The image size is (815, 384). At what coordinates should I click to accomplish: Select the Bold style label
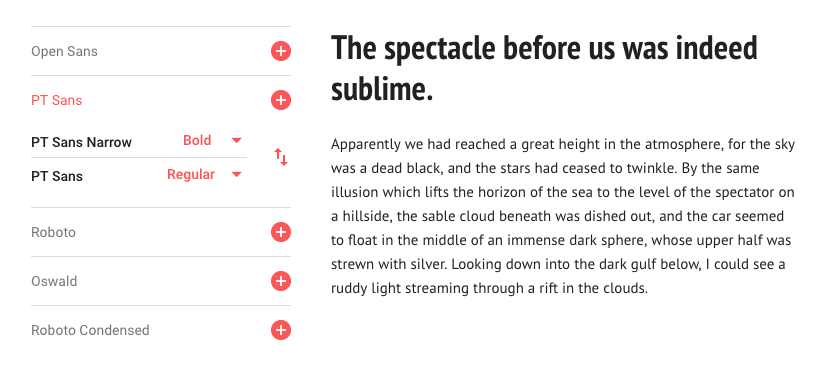(x=197, y=140)
